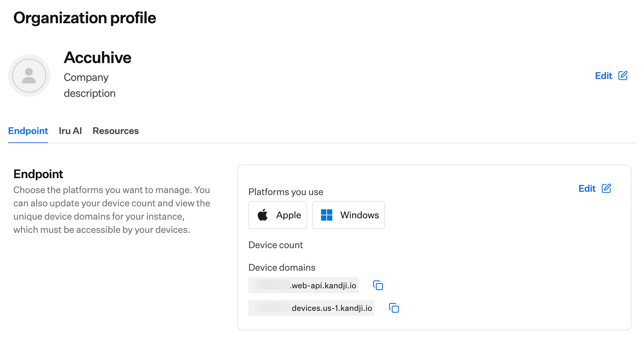Screen dimensions: 644x347
Task: Click Edit next to Accuhive profile
Action: click(x=603, y=76)
